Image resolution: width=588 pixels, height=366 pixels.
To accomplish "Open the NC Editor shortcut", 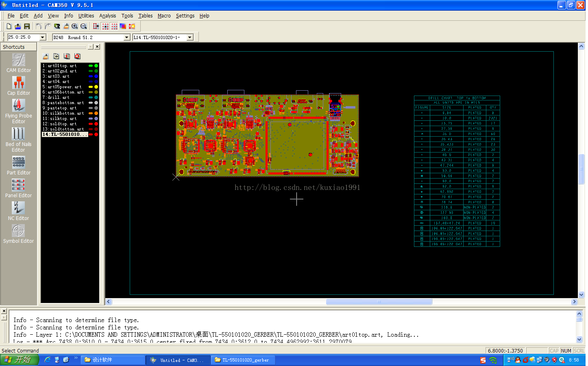I will tap(19, 208).
